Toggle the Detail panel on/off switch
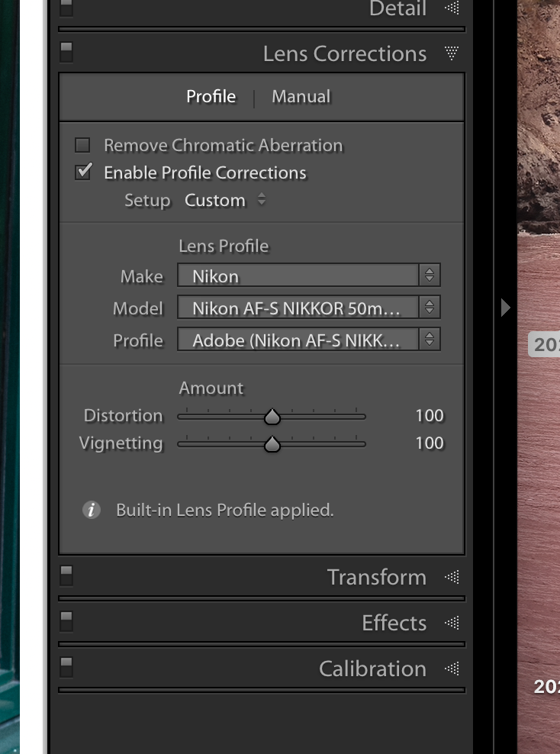This screenshot has width=560, height=754. tap(66, 7)
